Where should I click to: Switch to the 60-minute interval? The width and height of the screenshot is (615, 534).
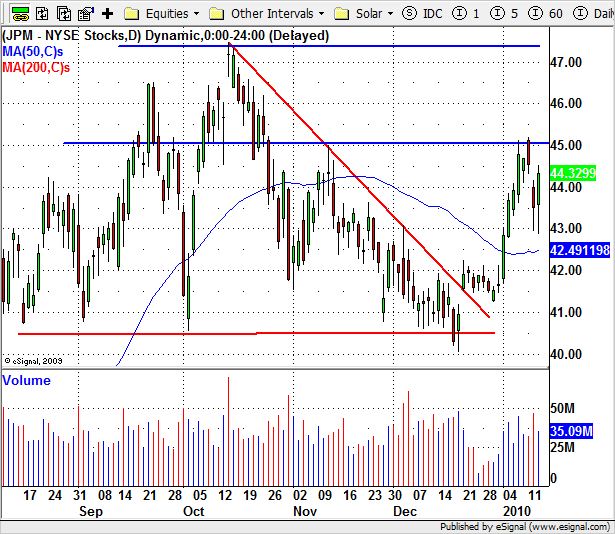pyautogui.click(x=545, y=14)
